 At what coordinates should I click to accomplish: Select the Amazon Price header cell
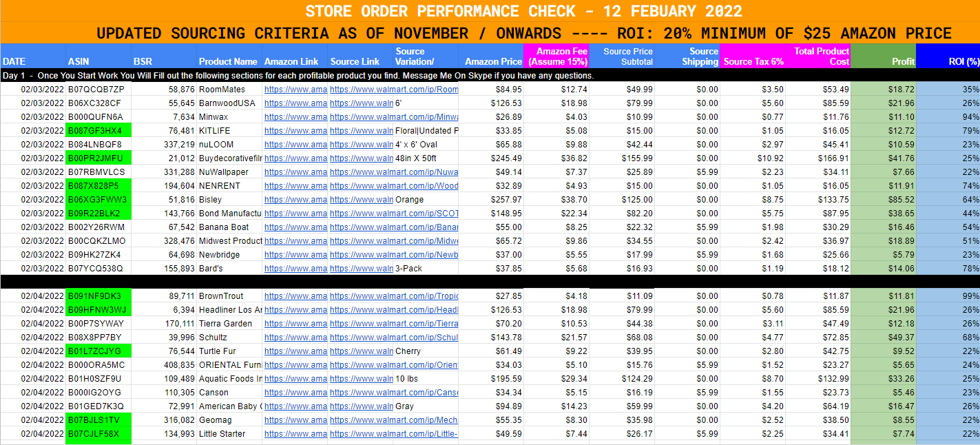click(491, 56)
